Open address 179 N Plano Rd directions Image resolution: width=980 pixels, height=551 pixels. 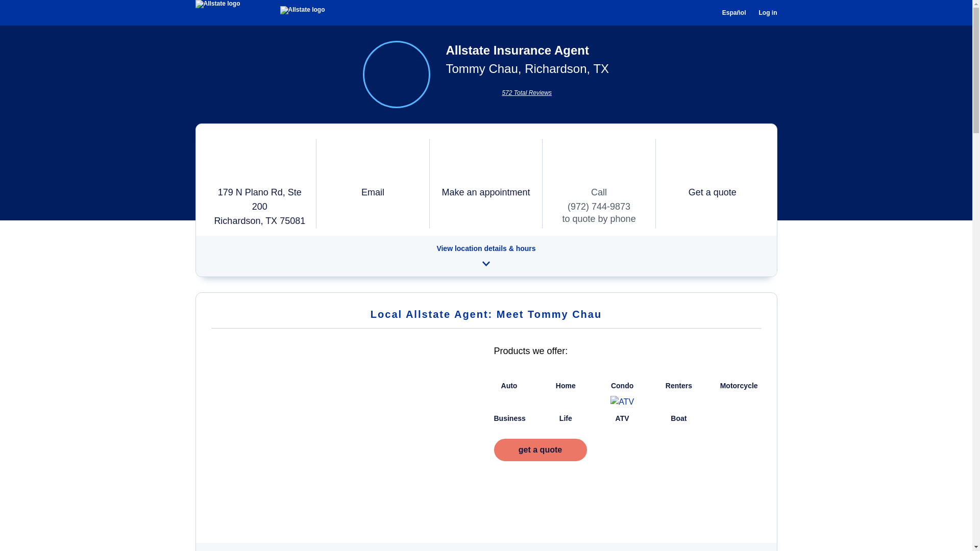259,207
